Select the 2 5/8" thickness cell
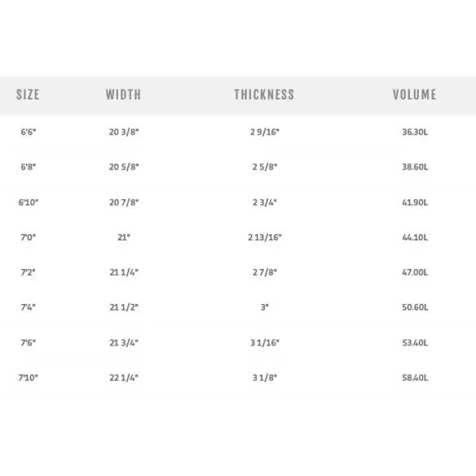Image resolution: width=476 pixels, height=476 pixels. coord(265,167)
